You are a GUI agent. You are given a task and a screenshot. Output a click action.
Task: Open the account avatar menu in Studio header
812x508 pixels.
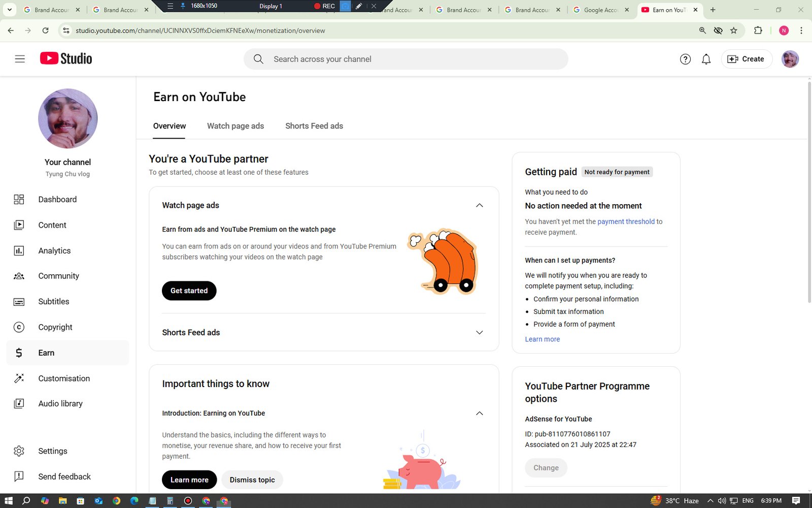[x=790, y=59]
